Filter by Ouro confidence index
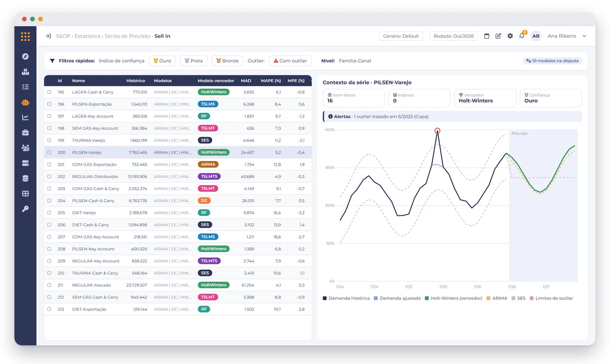 [162, 61]
